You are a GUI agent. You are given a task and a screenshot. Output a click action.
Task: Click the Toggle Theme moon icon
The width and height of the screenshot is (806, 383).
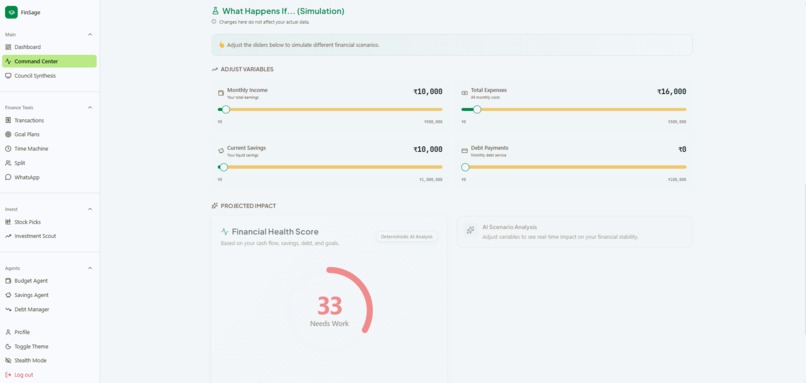(x=8, y=346)
